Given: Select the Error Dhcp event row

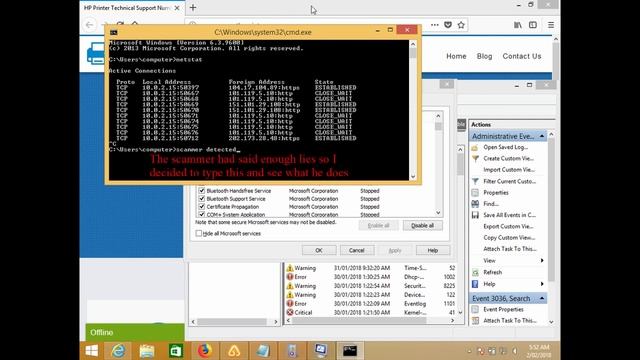Looking at the screenshot, I should click(371, 277).
